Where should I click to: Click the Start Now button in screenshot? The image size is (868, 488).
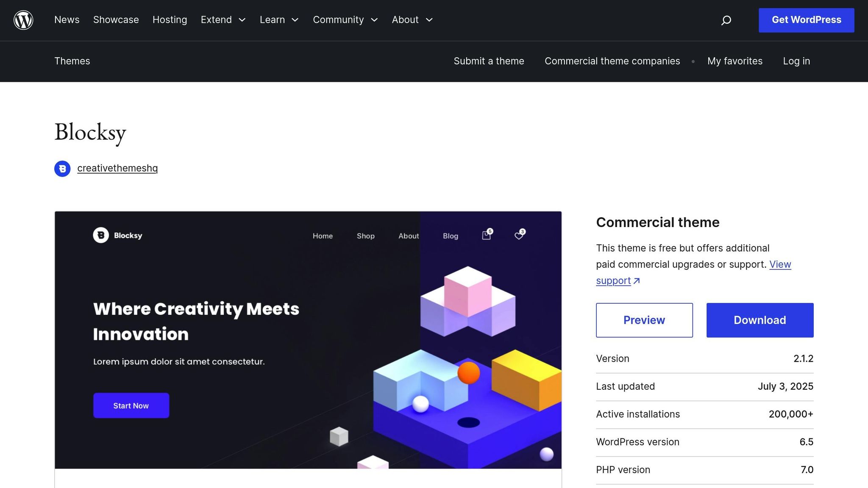[x=131, y=405]
